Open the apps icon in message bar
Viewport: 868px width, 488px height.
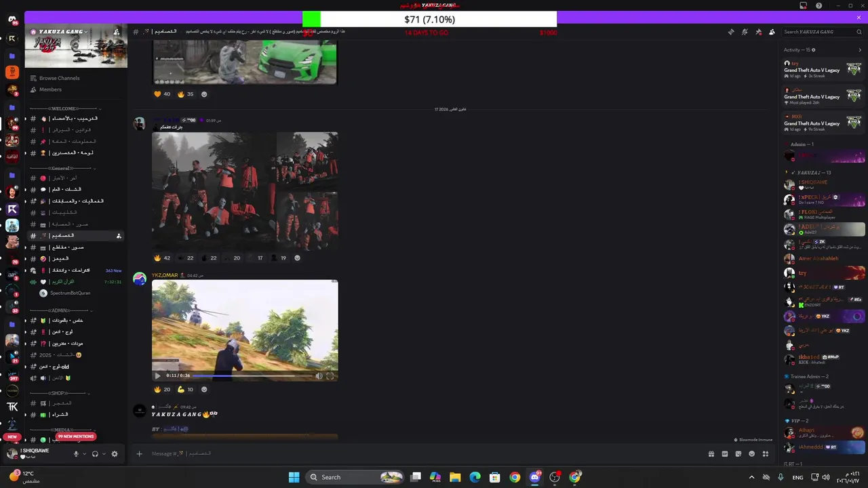(x=766, y=454)
